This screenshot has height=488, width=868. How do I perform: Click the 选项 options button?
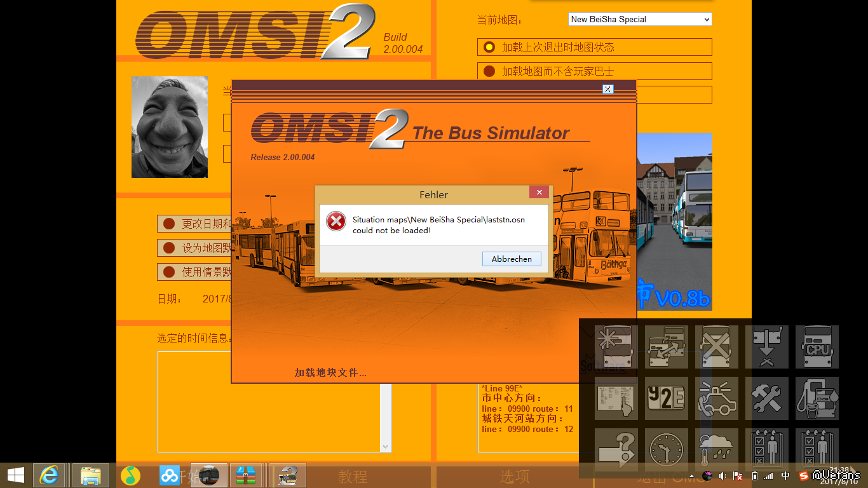(515, 477)
